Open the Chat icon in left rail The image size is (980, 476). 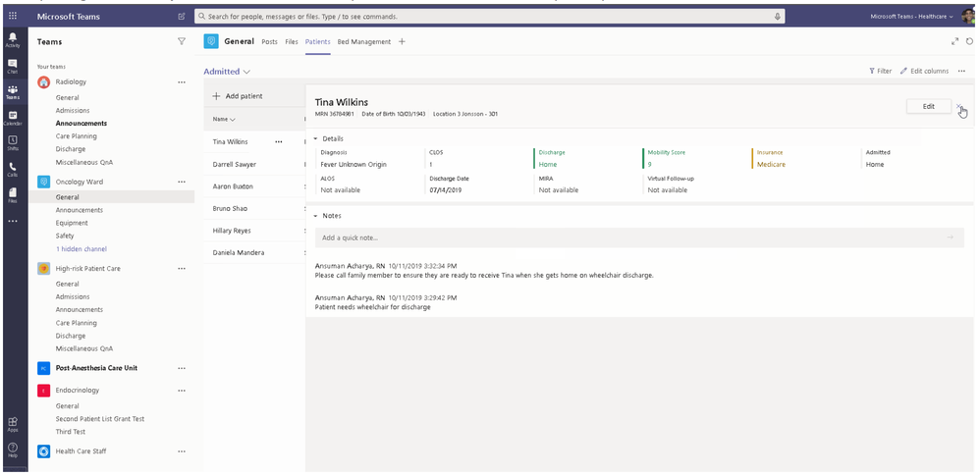[x=13, y=66]
